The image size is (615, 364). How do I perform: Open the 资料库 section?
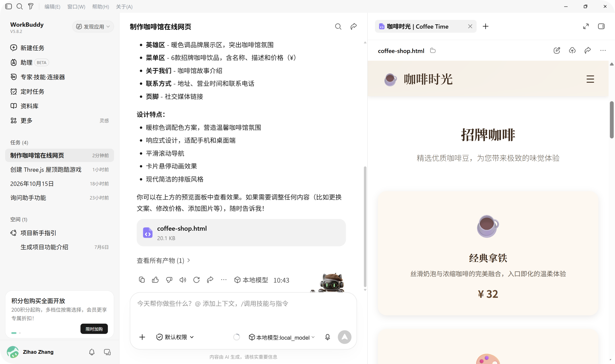pyautogui.click(x=60, y=106)
